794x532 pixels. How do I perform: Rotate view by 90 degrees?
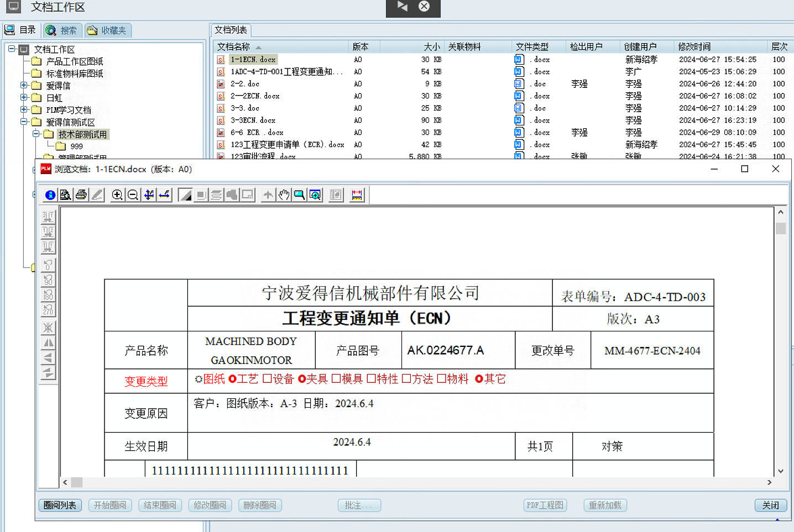click(48, 280)
